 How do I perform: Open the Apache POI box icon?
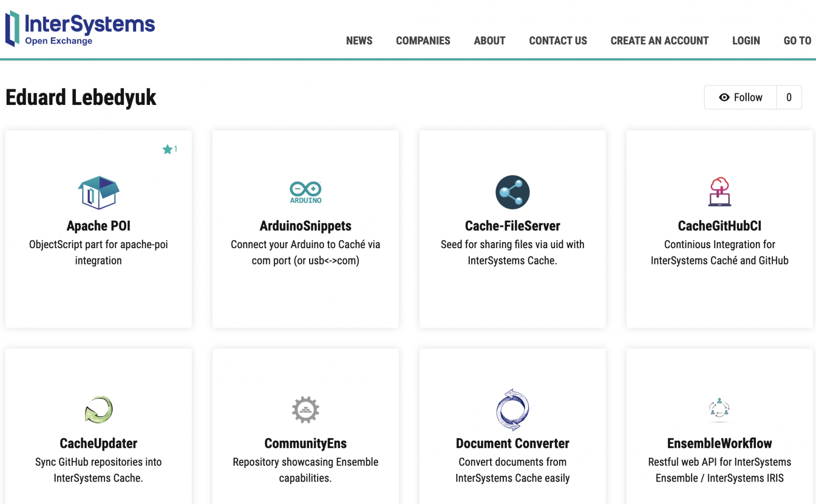[98, 193]
